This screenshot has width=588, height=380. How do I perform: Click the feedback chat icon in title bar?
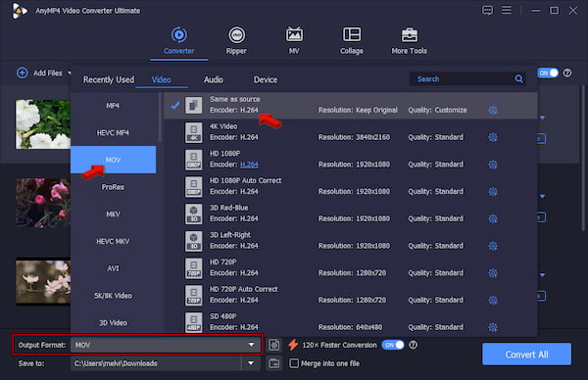[x=487, y=10]
